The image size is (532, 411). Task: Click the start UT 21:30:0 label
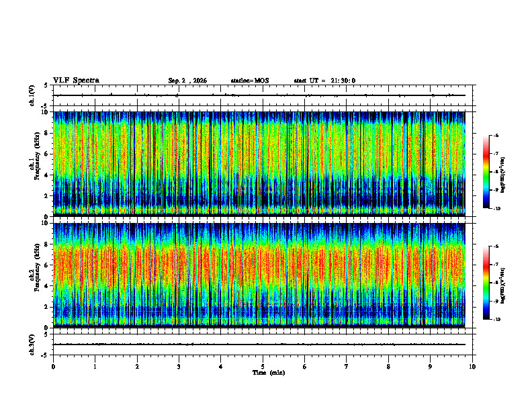(x=324, y=81)
